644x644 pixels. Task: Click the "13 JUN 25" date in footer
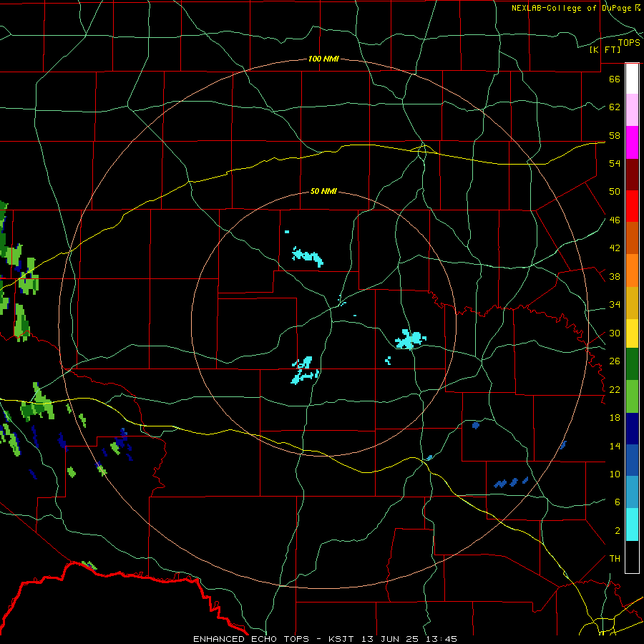[390, 639]
